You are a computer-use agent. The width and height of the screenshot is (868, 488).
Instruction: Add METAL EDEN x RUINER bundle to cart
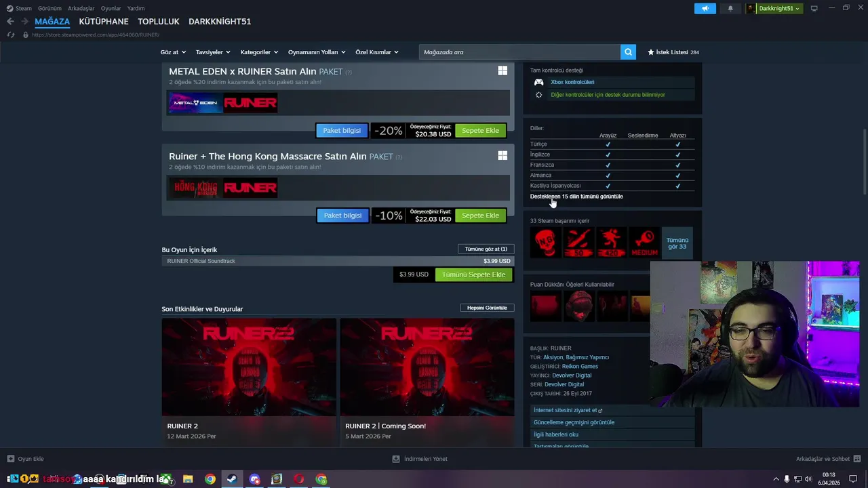(x=480, y=131)
